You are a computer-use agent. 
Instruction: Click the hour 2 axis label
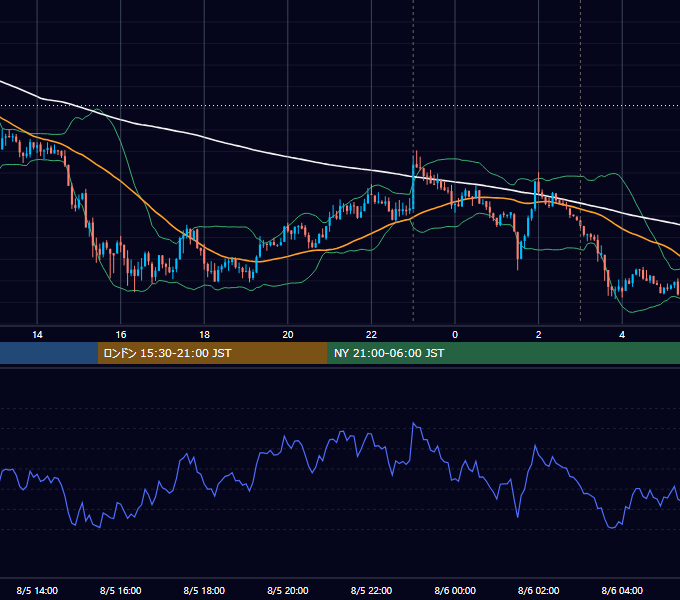(539, 335)
